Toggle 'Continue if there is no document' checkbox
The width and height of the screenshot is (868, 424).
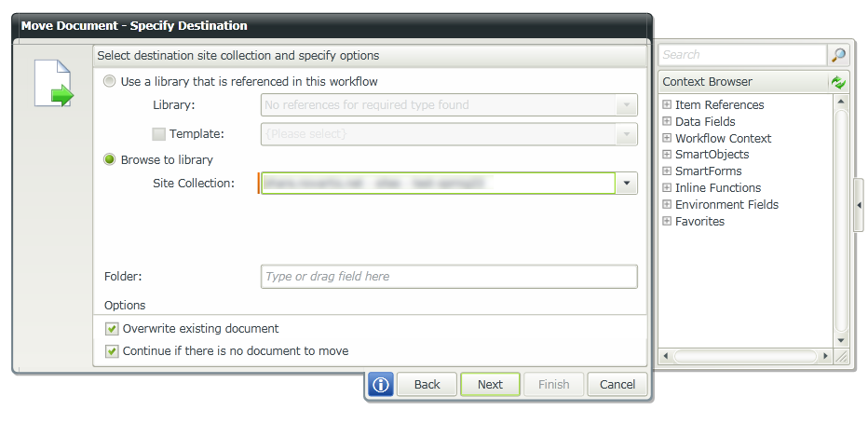[112, 350]
